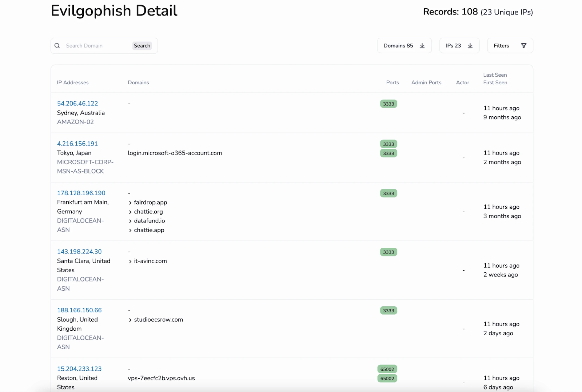Click the 3333 port badge for 188.166.150.66
This screenshot has height=392, width=582.
[x=389, y=311]
